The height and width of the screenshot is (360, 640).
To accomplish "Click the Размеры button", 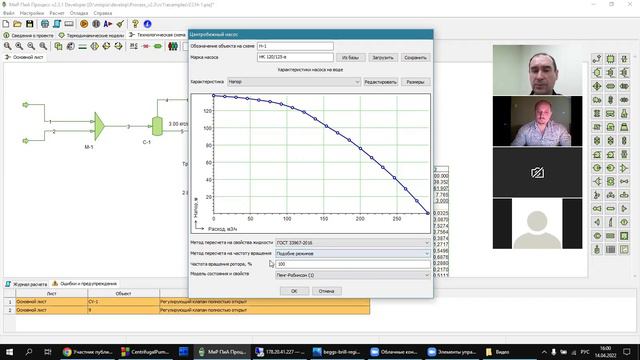I will coord(416,82).
